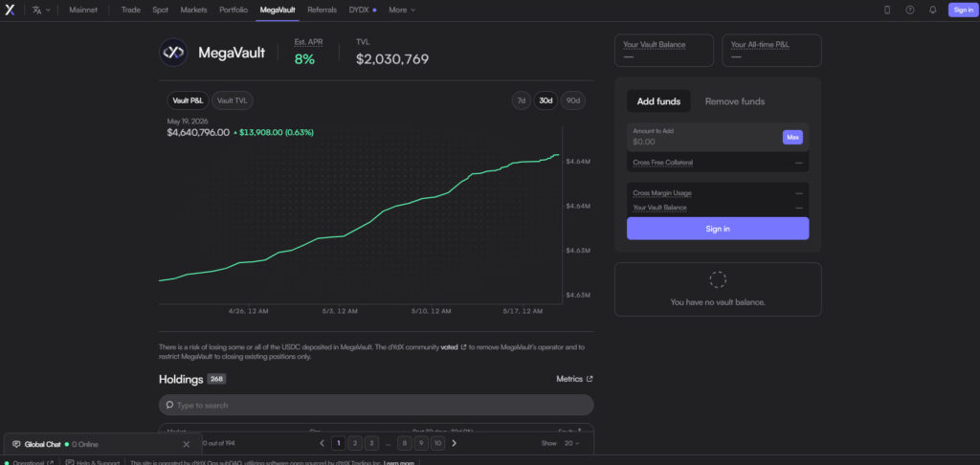Click the holdings search field
This screenshot has width=980, height=465.
[376, 405]
